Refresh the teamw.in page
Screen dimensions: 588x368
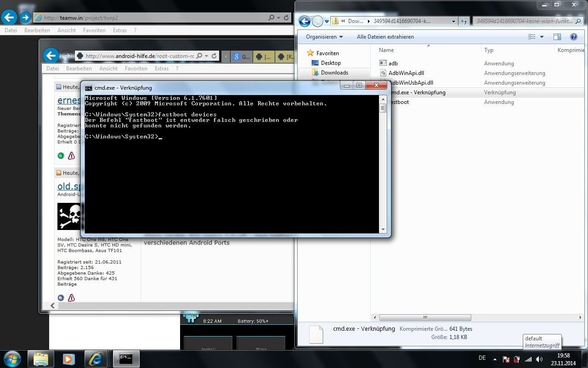tap(287, 18)
